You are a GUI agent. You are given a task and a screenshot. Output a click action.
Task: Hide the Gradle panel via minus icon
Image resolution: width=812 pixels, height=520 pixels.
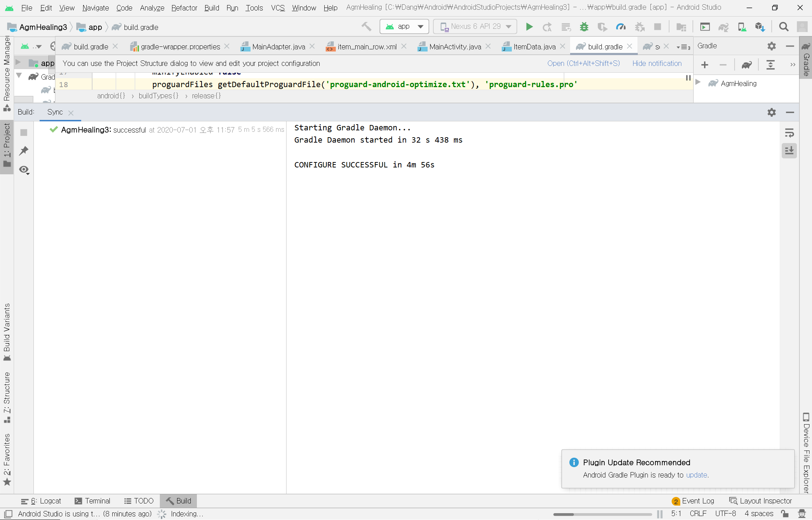pyautogui.click(x=790, y=46)
